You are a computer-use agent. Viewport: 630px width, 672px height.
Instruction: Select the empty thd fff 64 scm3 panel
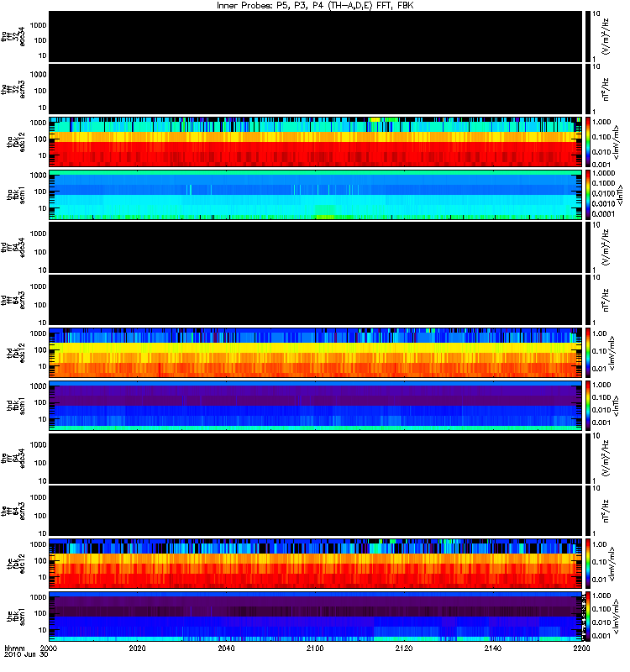pos(316,300)
